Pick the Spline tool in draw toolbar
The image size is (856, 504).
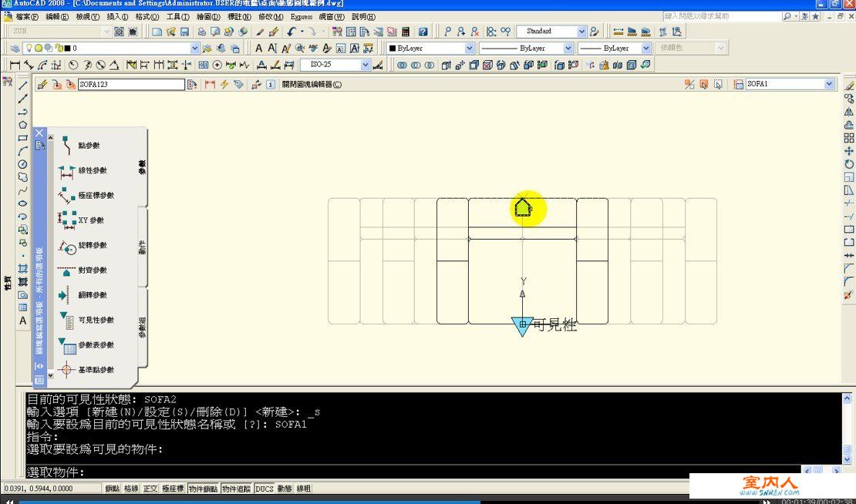tap(22, 190)
